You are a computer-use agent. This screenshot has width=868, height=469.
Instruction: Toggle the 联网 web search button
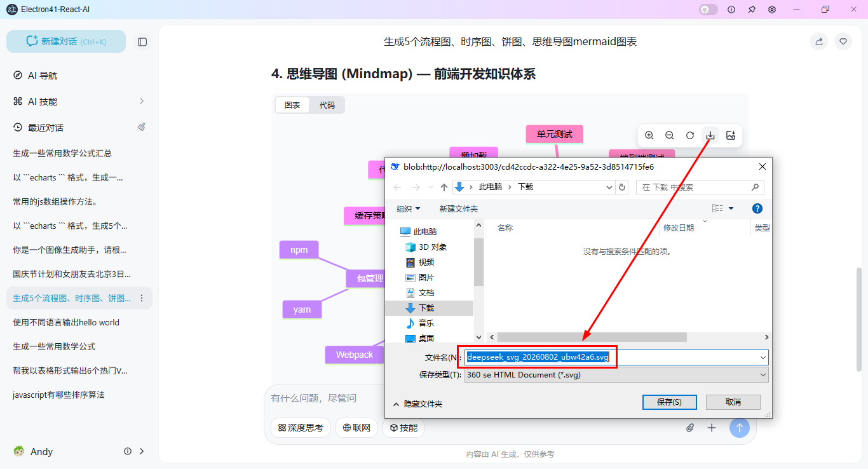click(x=356, y=428)
